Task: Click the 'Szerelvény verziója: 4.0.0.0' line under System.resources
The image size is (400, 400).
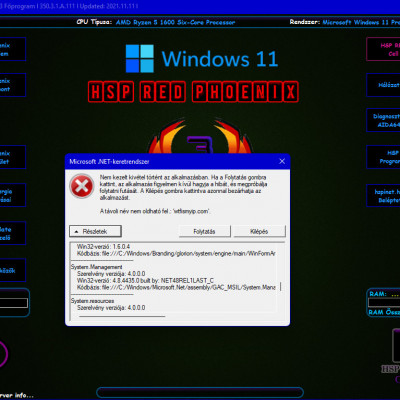Action: tap(111, 308)
